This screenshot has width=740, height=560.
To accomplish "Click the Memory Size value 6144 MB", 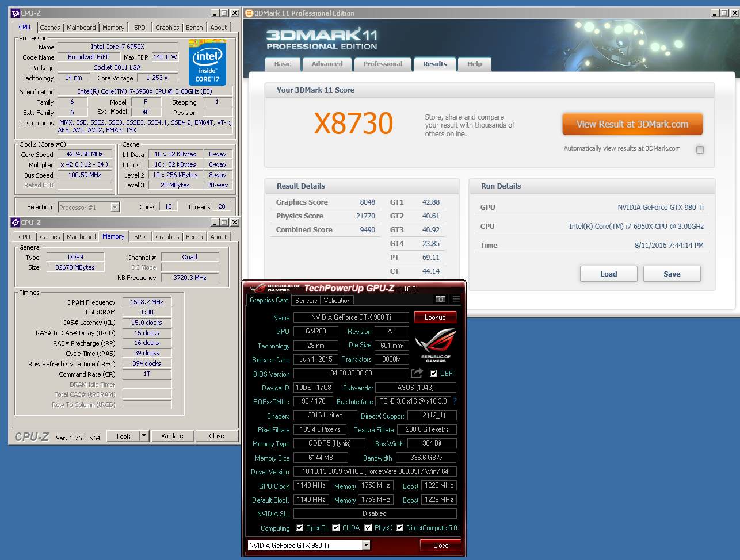I will pos(321,458).
